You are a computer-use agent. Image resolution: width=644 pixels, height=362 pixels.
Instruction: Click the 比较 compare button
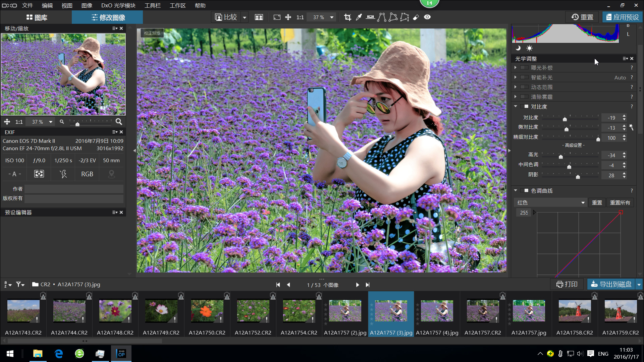[226, 17]
